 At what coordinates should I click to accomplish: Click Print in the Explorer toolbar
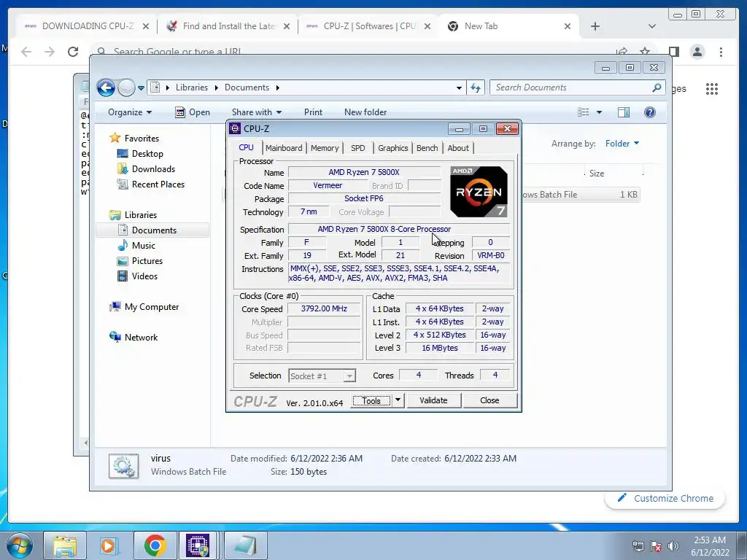tap(313, 112)
